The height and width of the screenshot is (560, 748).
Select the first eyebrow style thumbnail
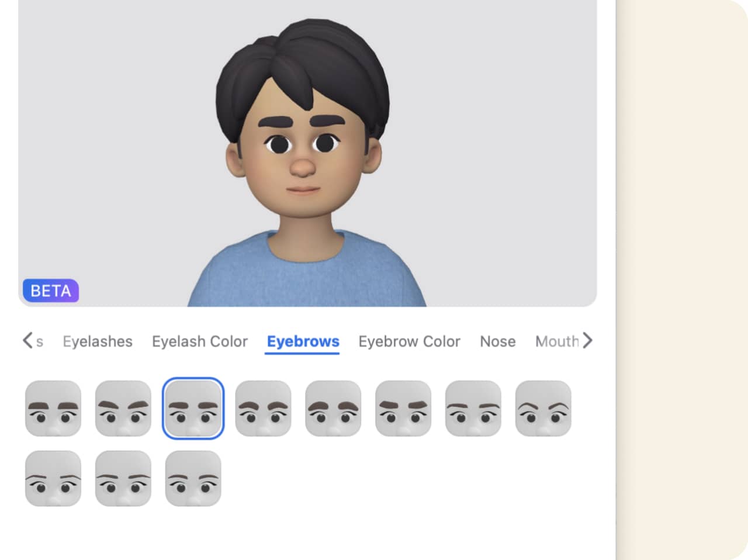(x=53, y=409)
